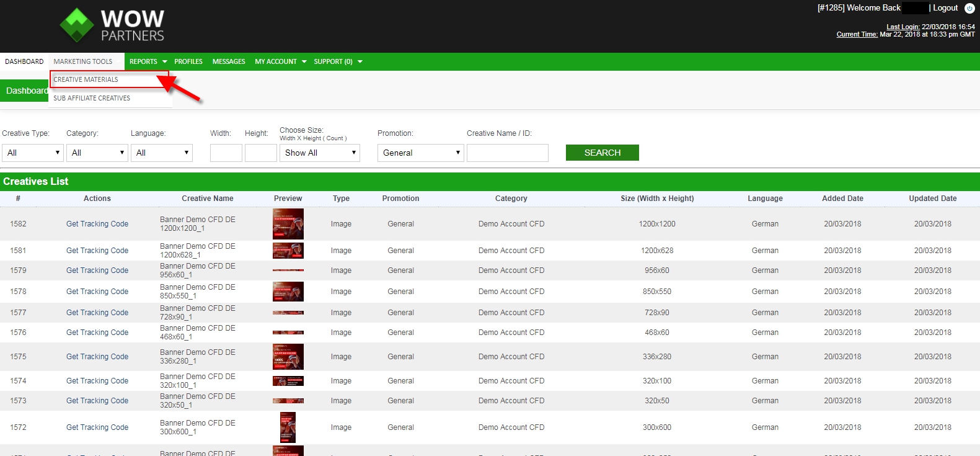View the 300x600 banner preview image
Screen dimensions: 980x456
288,427
